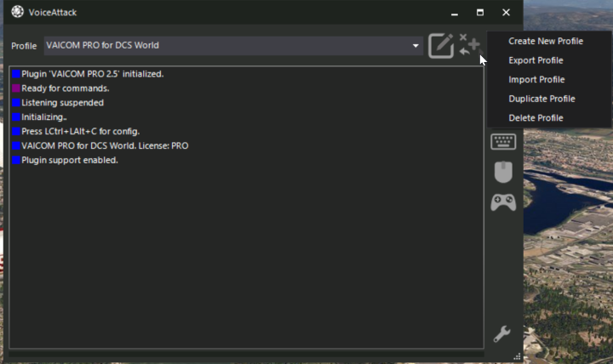613x364 pixels.
Task: Select Create New Profile menu item
Action: click(x=546, y=41)
